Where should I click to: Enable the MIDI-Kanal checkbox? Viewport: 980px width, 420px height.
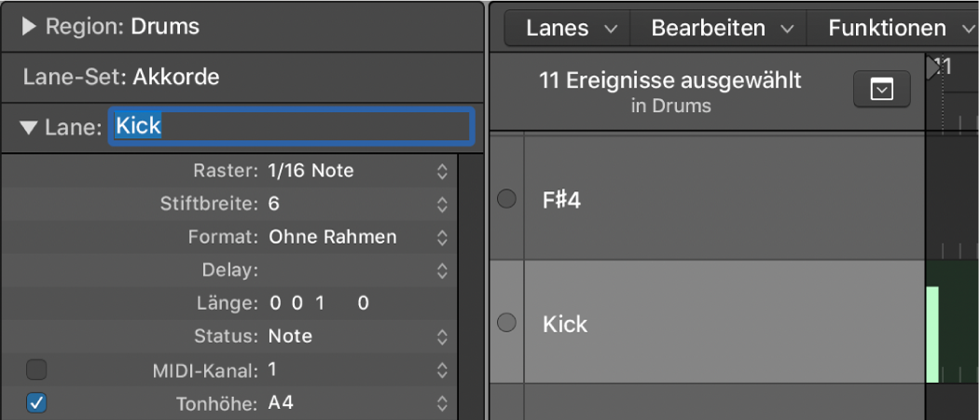pyautogui.click(x=36, y=371)
